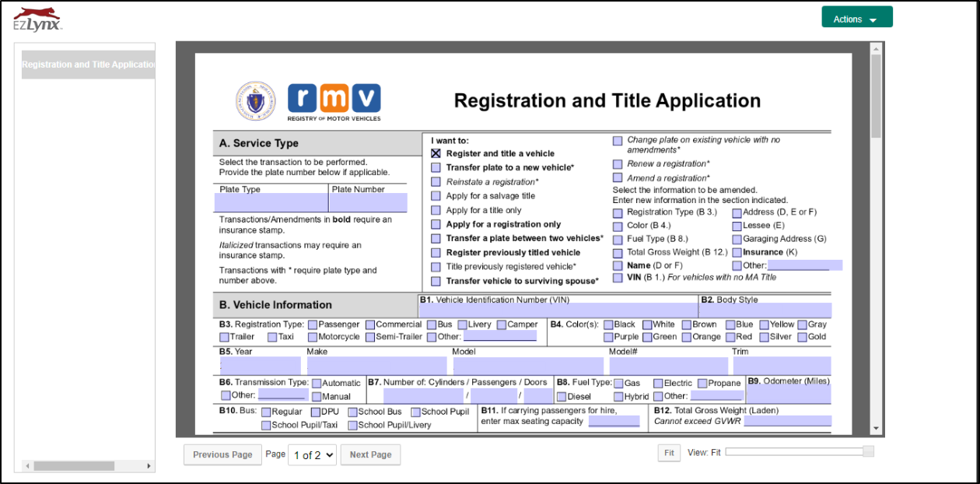980x484 pixels.
Task: Check VIN (B 1.) amendment box
Action: pos(618,278)
